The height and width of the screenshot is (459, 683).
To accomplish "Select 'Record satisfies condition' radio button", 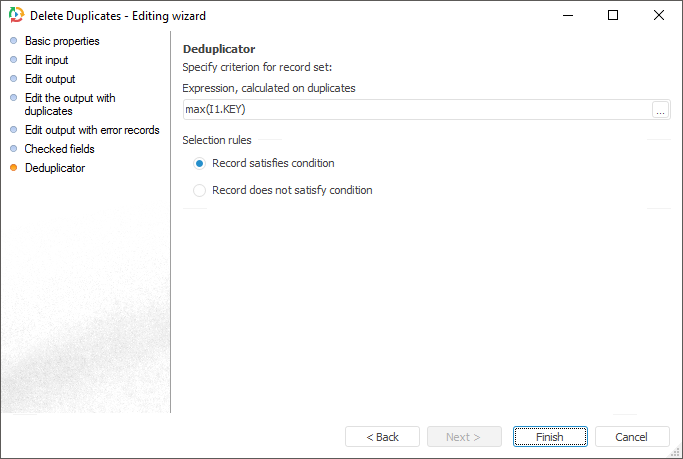I will pyautogui.click(x=200, y=163).
